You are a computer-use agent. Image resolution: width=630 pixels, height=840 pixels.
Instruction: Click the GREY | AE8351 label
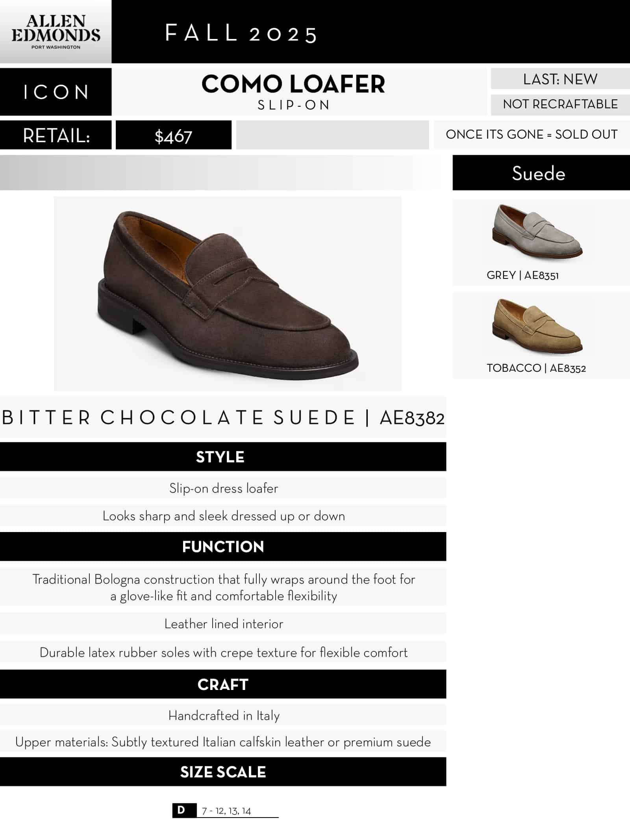(523, 275)
